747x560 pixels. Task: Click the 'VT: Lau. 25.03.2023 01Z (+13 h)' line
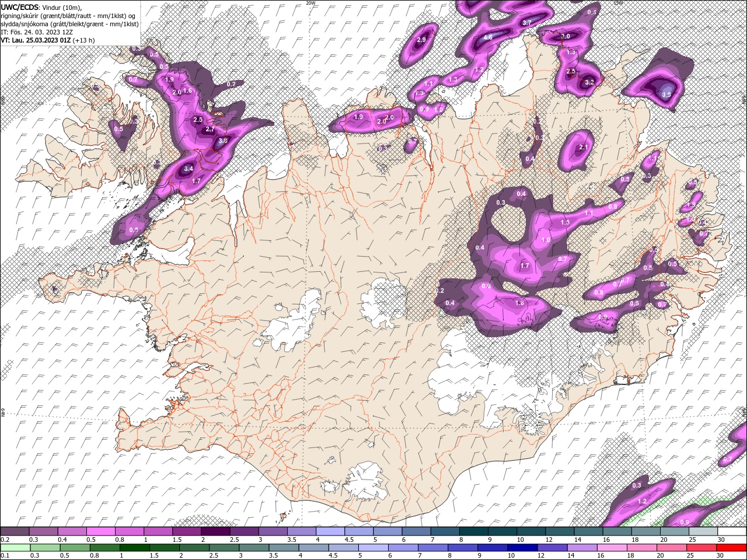pyautogui.click(x=48, y=40)
